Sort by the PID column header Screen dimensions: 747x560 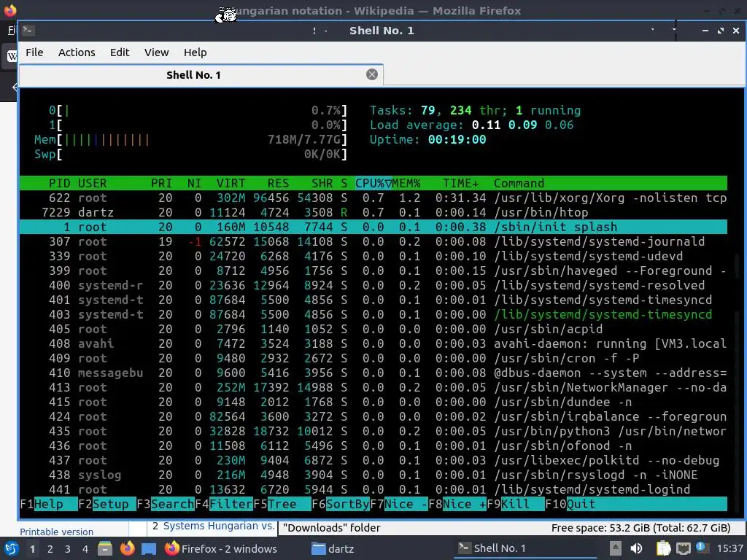(59, 183)
